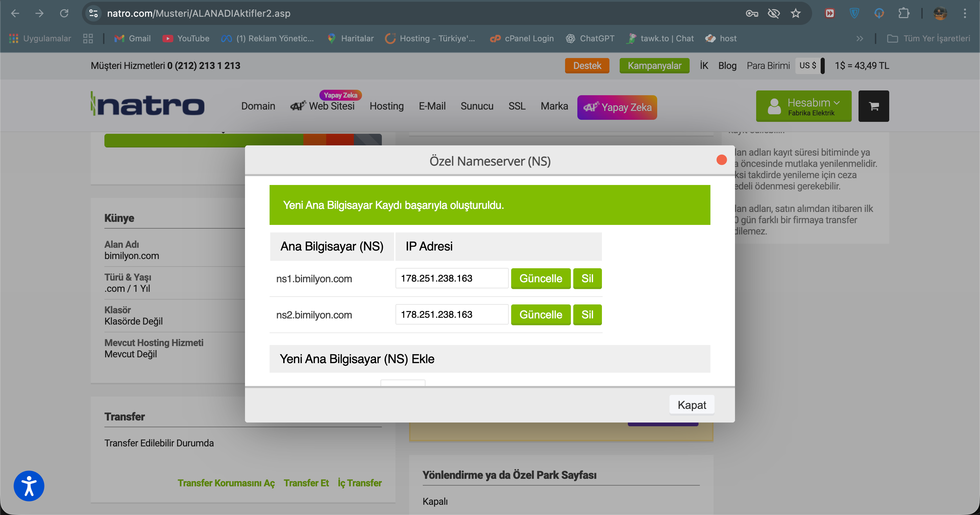Click the Transfer Et link
Image resolution: width=980 pixels, height=515 pixels.
(x=306, y=483)
